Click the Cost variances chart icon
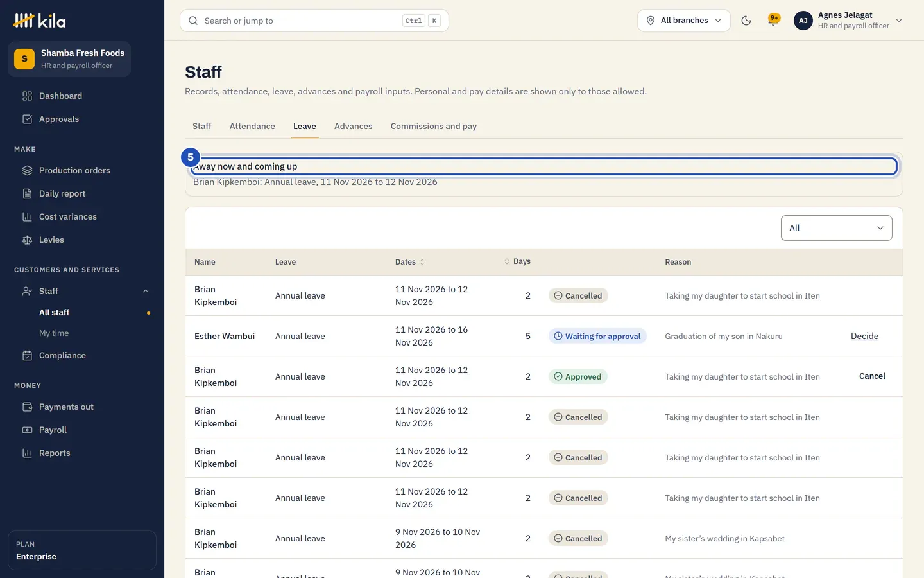This screenshot has height=578, width=924. [x=27, y=217]
